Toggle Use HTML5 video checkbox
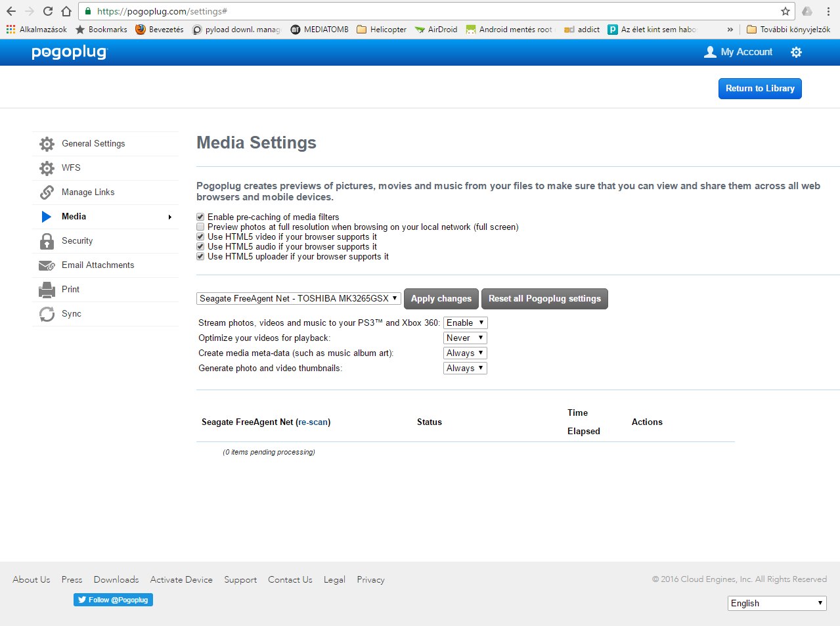The height and width of the screenshot is (626, 840). coord(200,236)
